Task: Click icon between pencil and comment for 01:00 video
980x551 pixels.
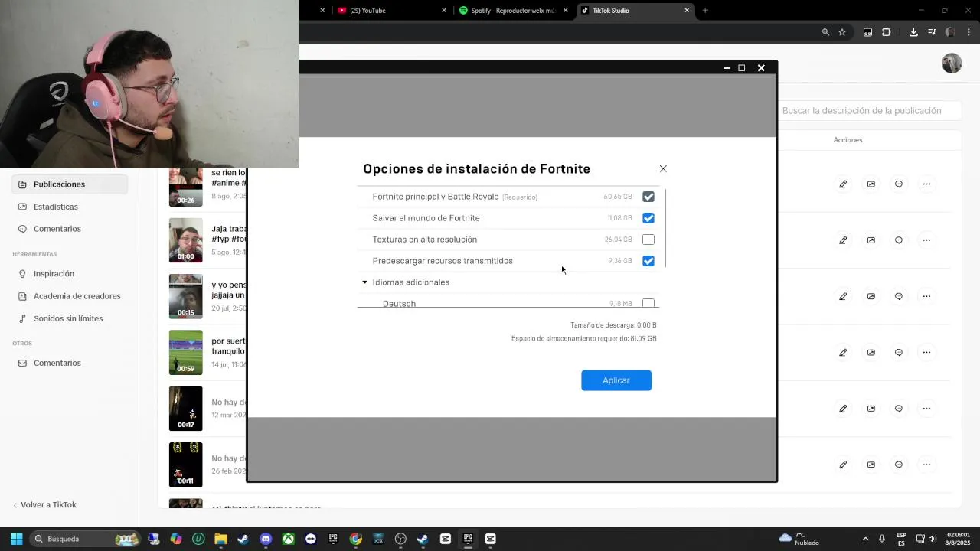Action: tap(871, 240)
